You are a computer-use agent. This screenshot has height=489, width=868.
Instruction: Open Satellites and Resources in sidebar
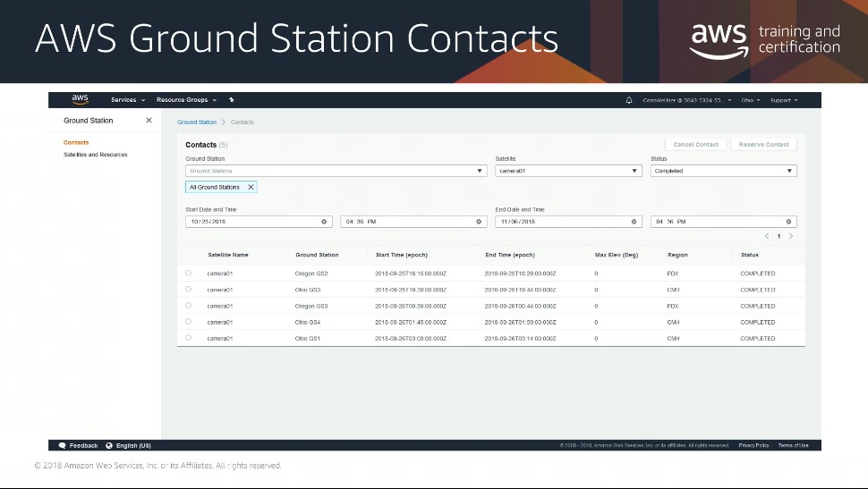coord(95,155)
